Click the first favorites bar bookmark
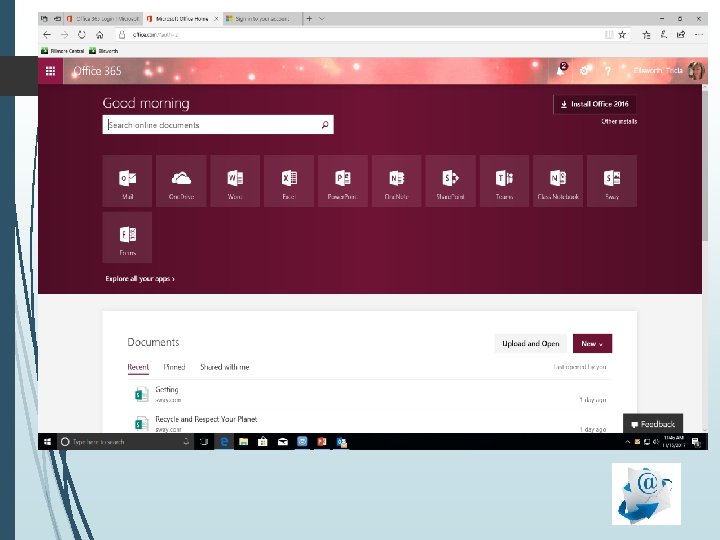Screen dimensions: 720x540 point(63,51)
